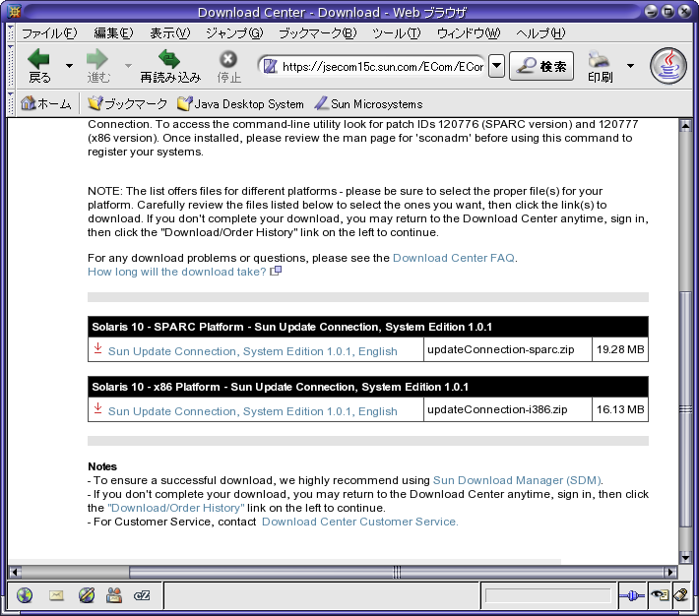Click the new-window icon after download time link
The height and width of the screenshot is (616, 699).
pyautogui.click(x=276, y=271)
